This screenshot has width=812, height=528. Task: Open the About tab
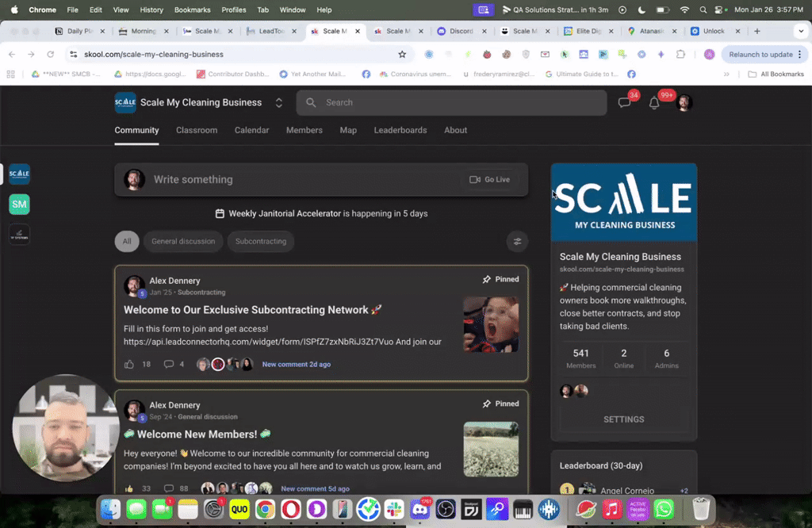[x=455, y=131]
